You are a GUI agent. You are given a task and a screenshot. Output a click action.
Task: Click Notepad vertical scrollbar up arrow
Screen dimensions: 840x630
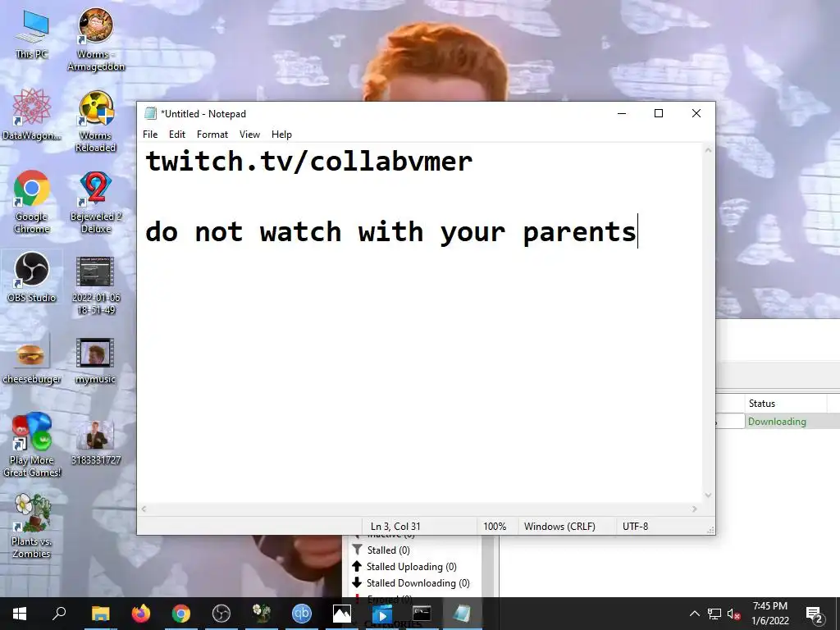[x=708, y=151]
